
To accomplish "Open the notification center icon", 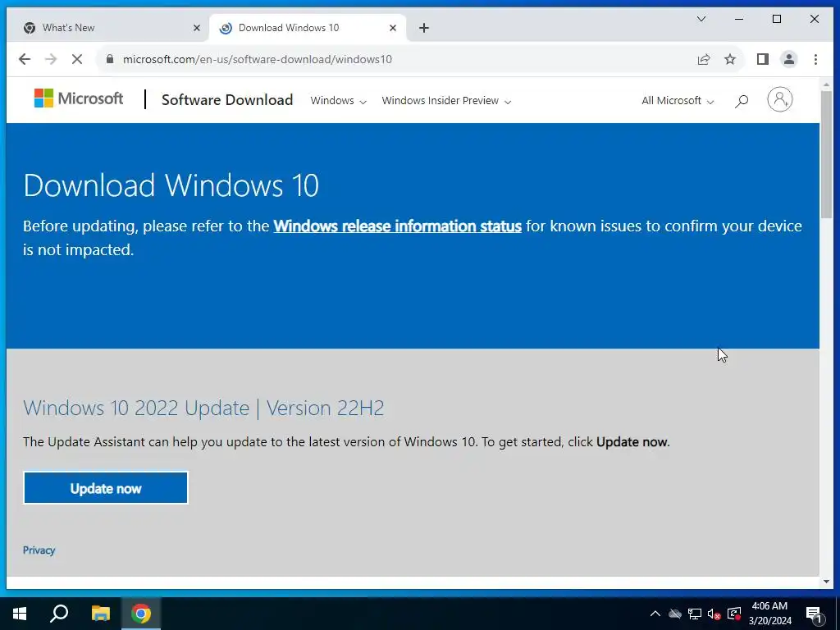I will [815, 614].
